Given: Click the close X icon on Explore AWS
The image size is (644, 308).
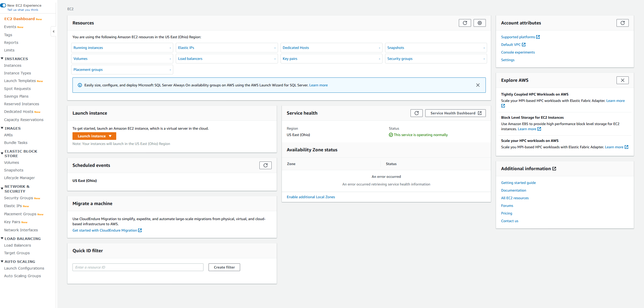Looking at the screenshot, I should (x=623, y=80).
